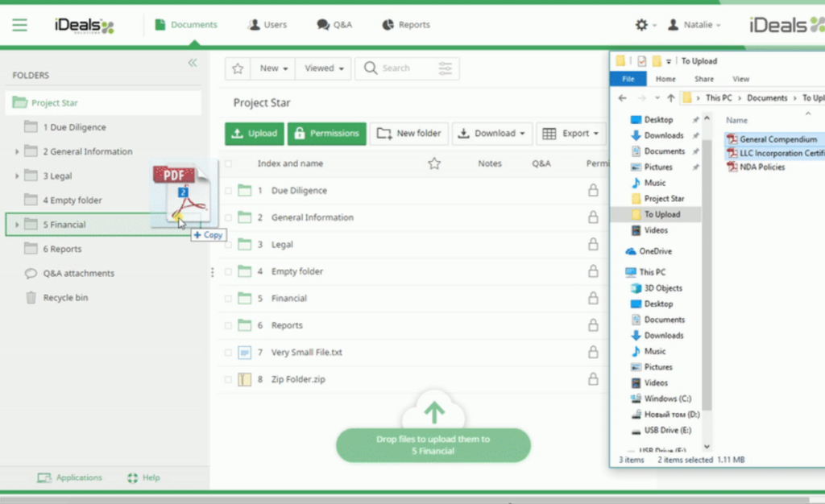Click the green Upload button

(253, 134)
